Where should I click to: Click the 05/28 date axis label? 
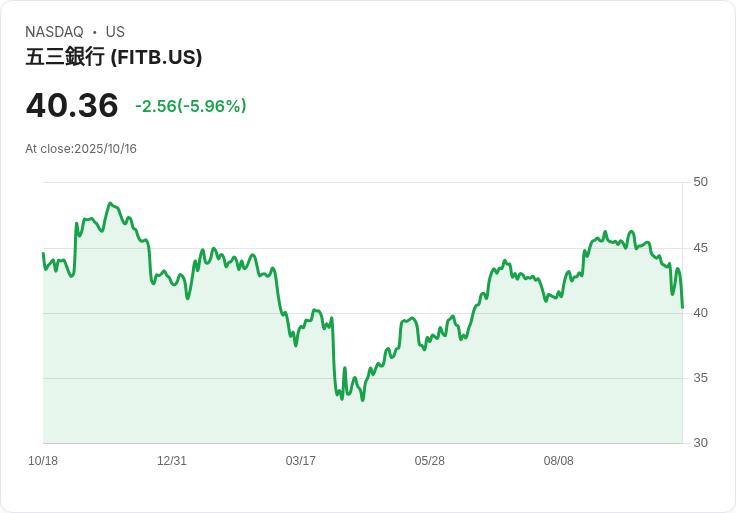pyautogui.click(x=430, y=461)
